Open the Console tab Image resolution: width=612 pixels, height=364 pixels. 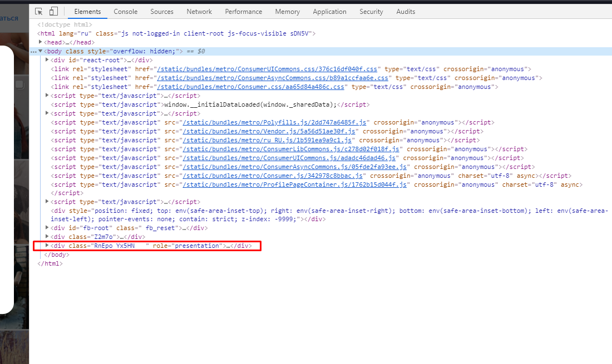tap(125, 12)
